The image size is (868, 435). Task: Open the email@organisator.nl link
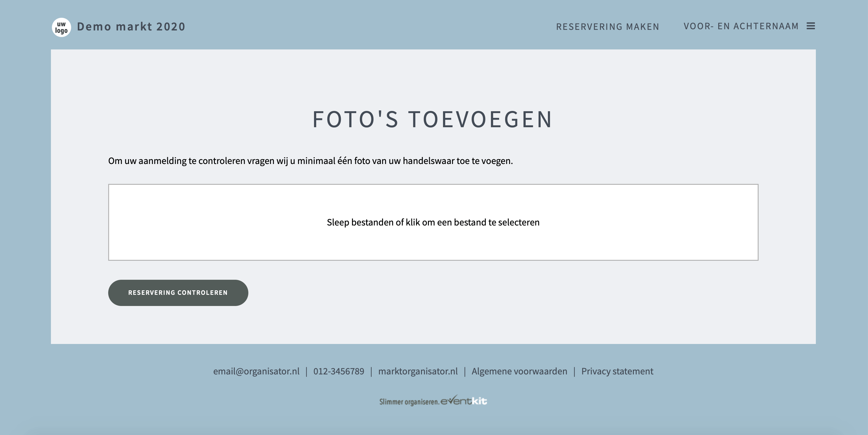[256, 371]
